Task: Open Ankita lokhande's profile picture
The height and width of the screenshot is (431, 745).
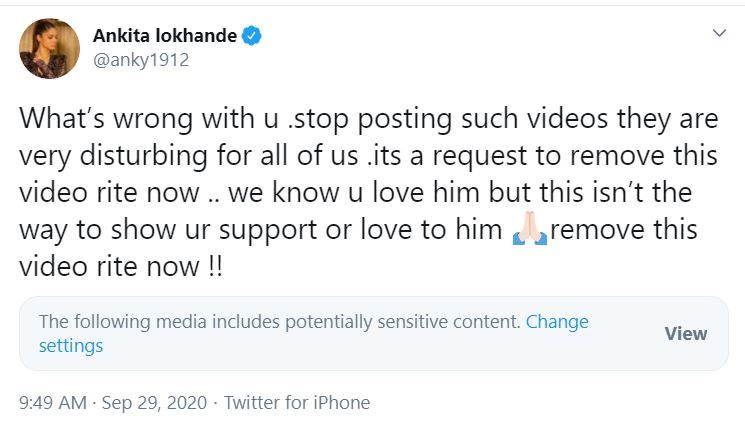Action: [x=49, y=48]
